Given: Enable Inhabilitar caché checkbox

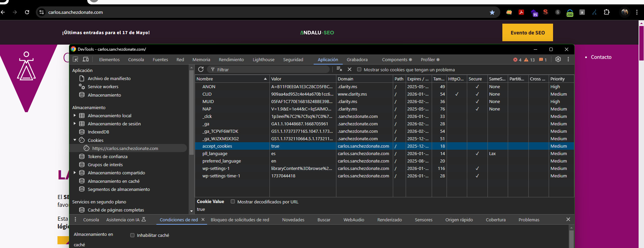Looking at the screenshot, I should 133,235.
